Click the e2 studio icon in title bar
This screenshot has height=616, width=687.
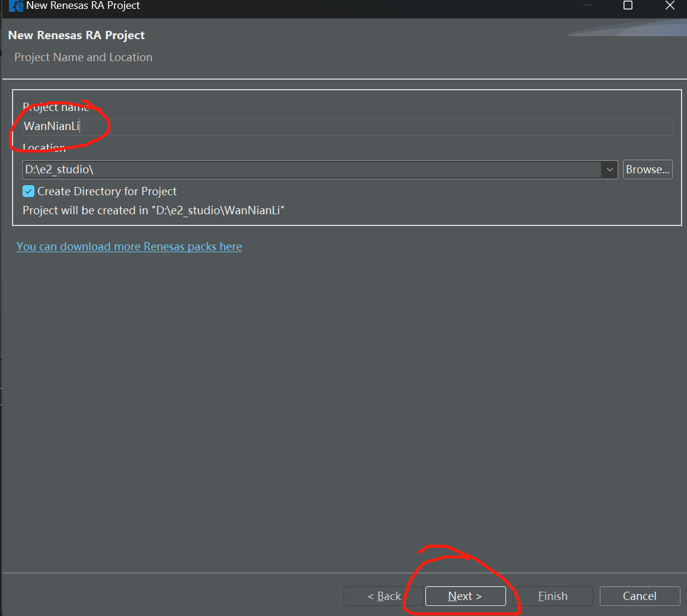pyautogui.click(x=16, y=6)
